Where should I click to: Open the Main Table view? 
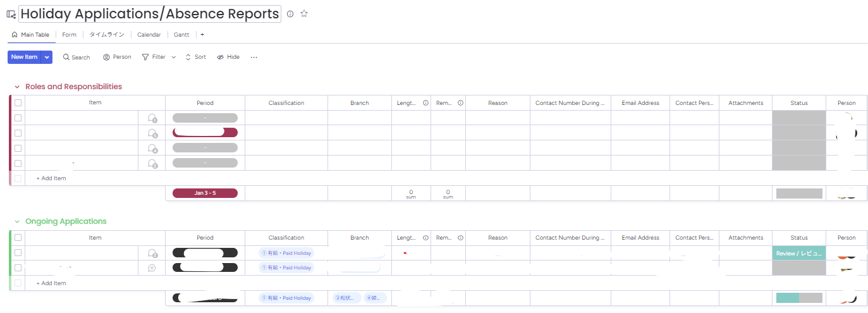pyautogui.click(x=31, y=35)
